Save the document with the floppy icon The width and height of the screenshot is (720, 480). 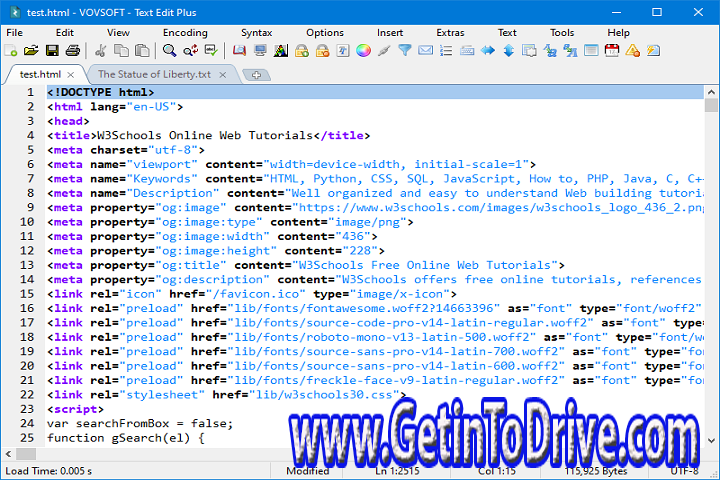[x=52, y=51]
